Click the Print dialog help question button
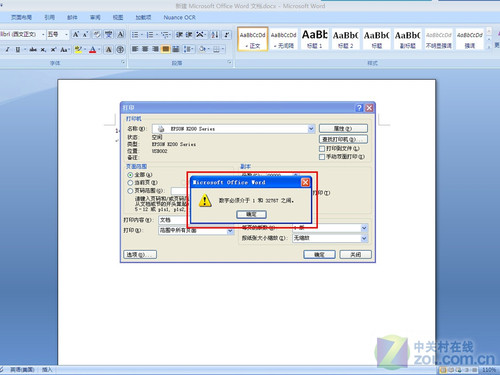 (x=359, y=108)
